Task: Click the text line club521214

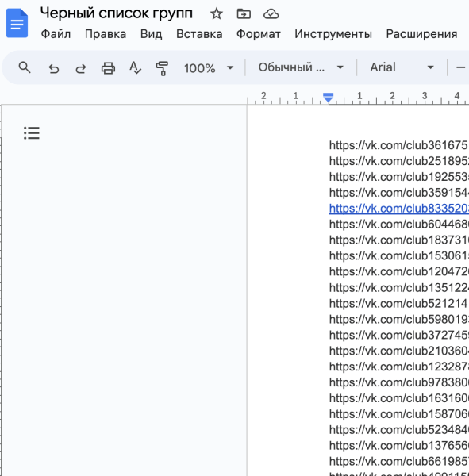Action: 399,304
